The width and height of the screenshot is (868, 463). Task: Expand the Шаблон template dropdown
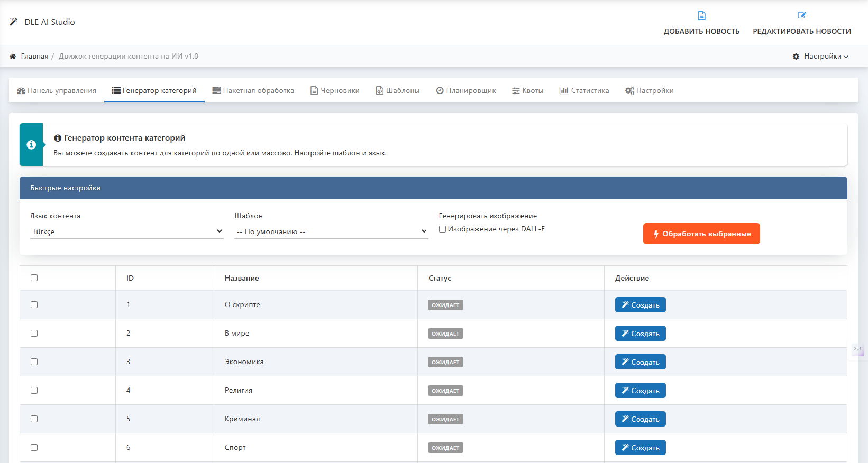point(331,232)
